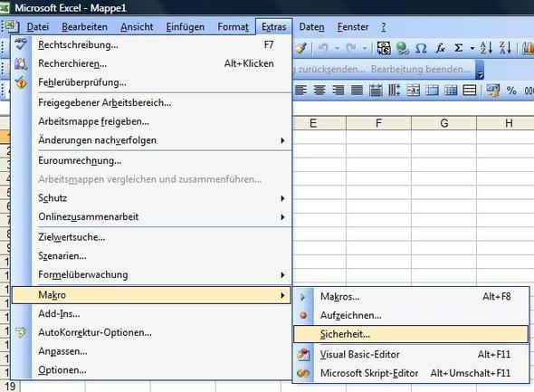This screenshot has height=392, width=534.
Task: Click the merge cells icon beside Merge and Center
Action: tap(432, 91)
